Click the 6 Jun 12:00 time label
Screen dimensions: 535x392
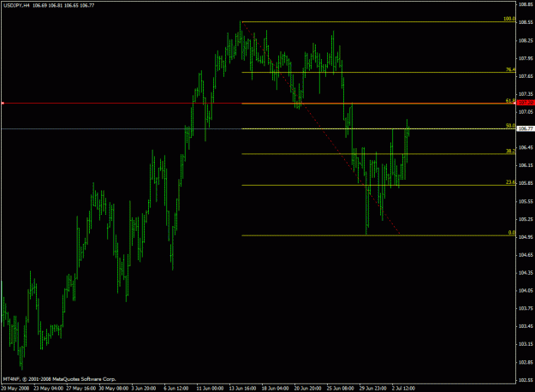[176, 389]
